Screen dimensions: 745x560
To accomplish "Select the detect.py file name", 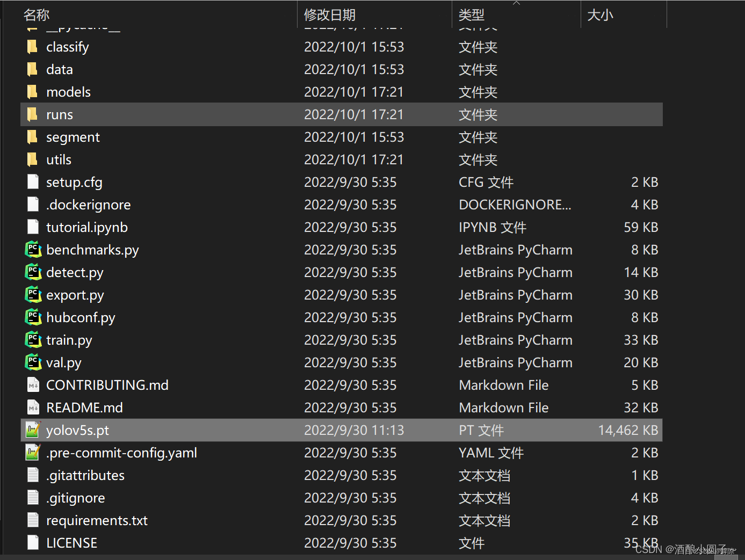I will point(75,273).
